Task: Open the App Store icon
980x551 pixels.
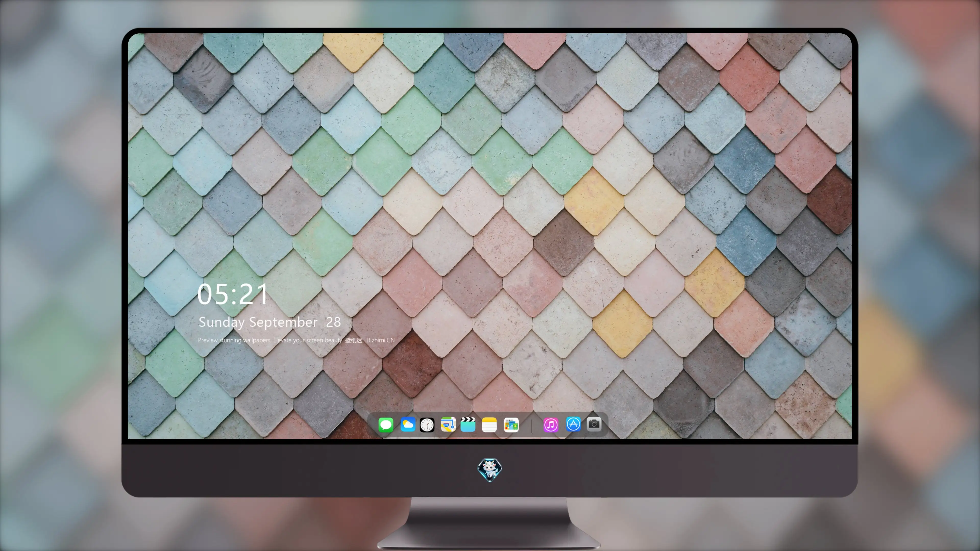Action: [573, 424]
